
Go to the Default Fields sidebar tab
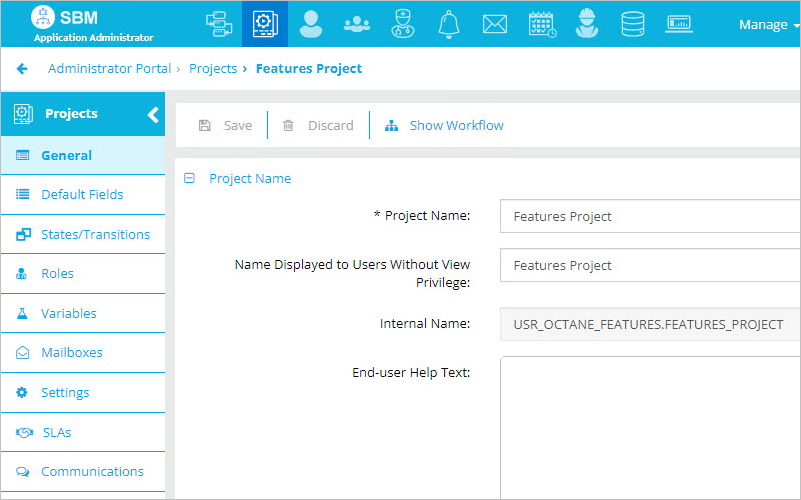coord(82,195)
